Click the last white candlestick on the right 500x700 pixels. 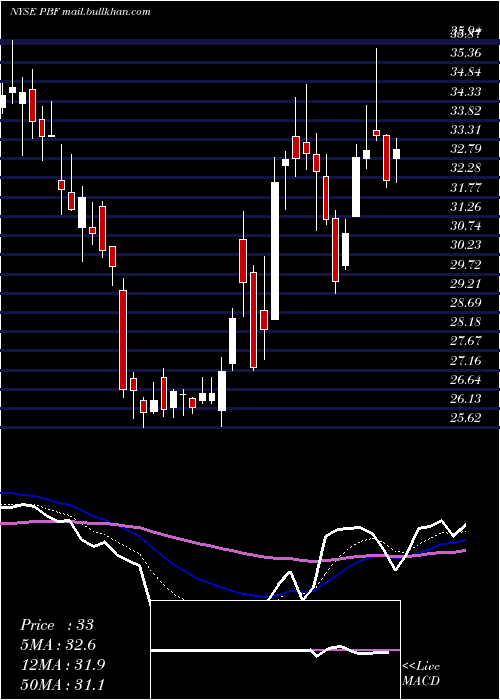point(396,154)
